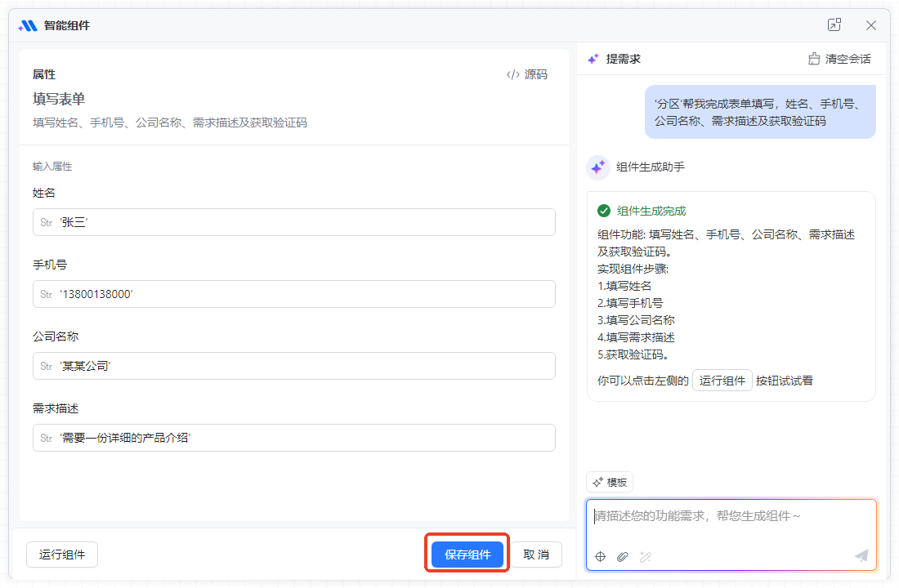The image size is (899, 588).
Task: Click the 组件生成助手 sparkle avatar
Action: coord(598,167)
